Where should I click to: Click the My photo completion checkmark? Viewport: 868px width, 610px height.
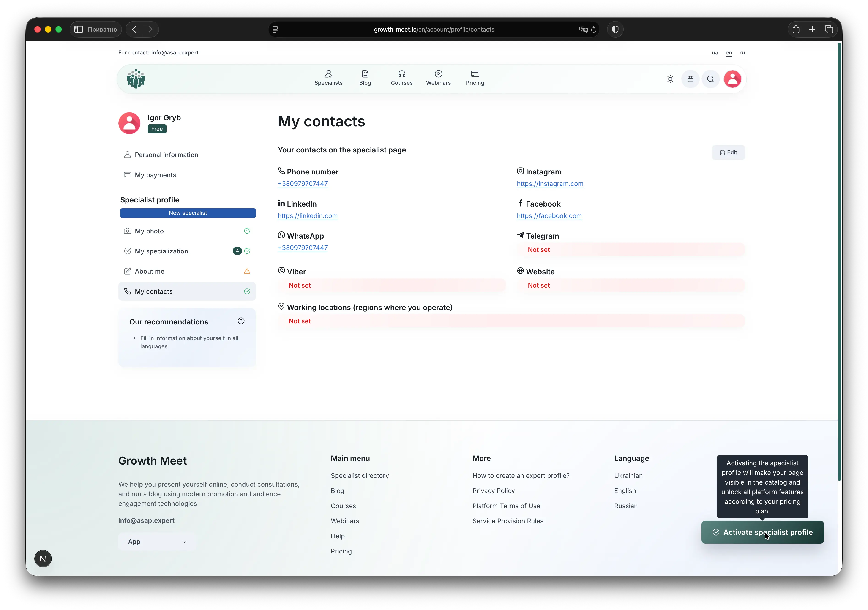pos(247,231)
